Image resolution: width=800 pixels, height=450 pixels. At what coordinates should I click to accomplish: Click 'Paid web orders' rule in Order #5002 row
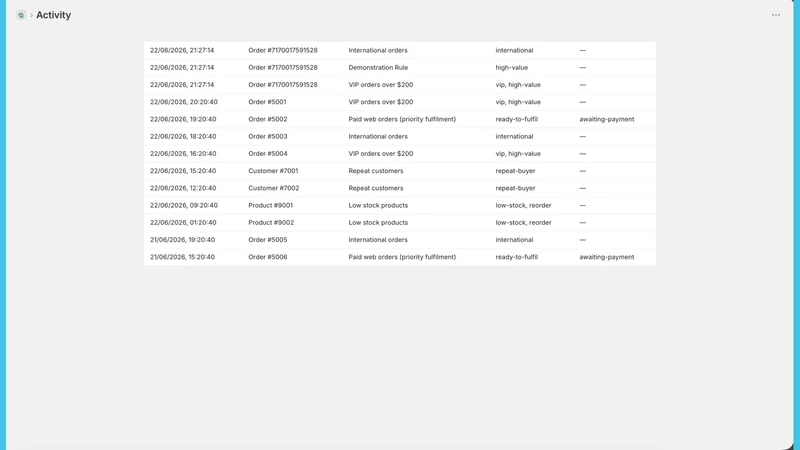click(x=402, y=119)
